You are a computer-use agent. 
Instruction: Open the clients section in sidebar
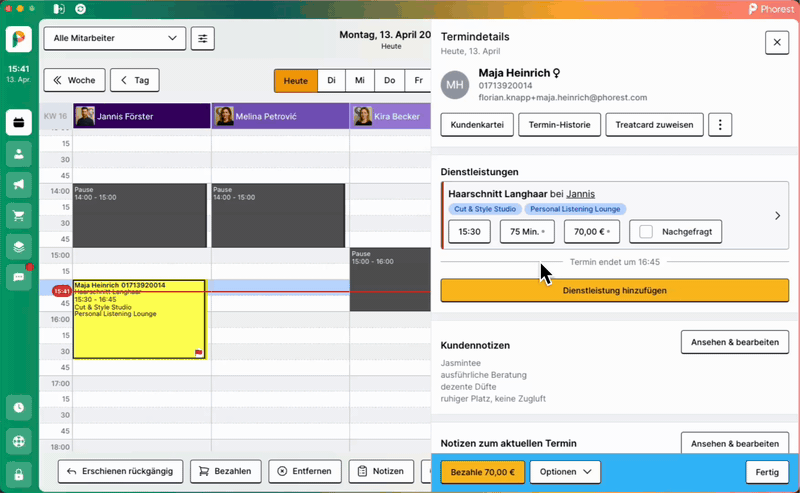coord(19,154)
